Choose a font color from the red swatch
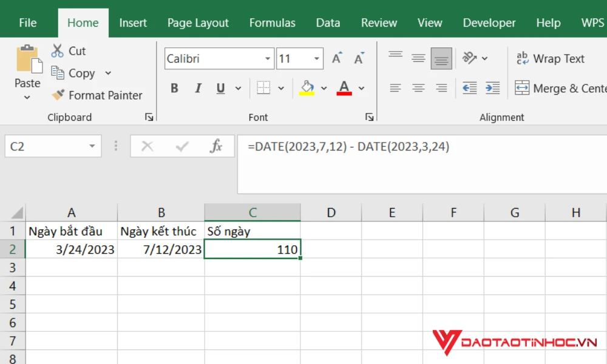 point(344,87)
